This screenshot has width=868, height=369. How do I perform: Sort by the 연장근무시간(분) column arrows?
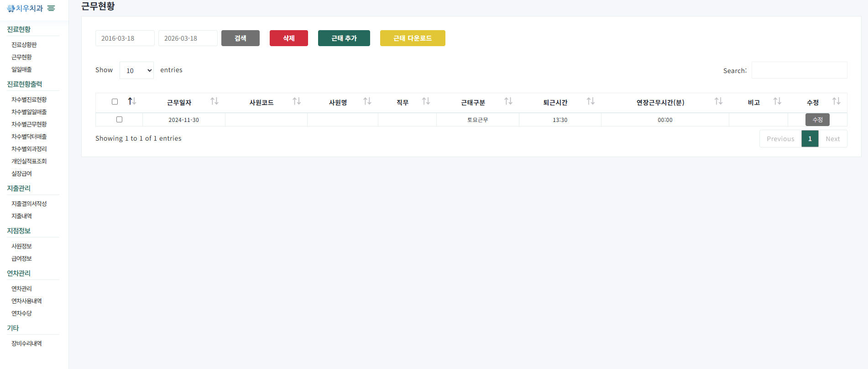pos(718,101)
